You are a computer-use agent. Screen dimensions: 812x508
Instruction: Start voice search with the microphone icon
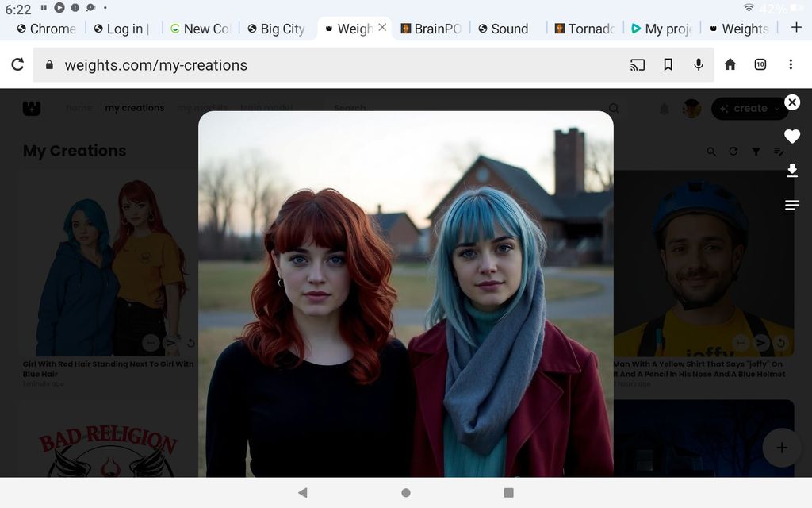click(x=699, y=65)
